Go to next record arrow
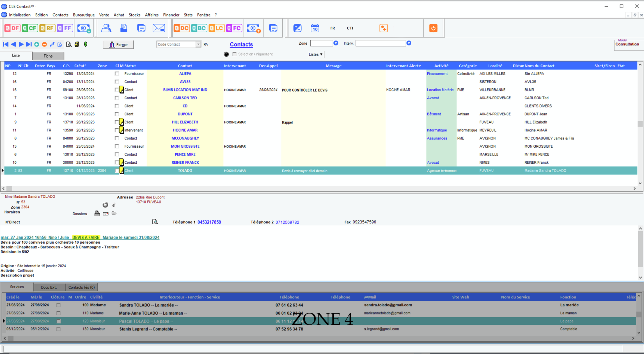This screenshot has width=644, height=354. click(21, 44)
